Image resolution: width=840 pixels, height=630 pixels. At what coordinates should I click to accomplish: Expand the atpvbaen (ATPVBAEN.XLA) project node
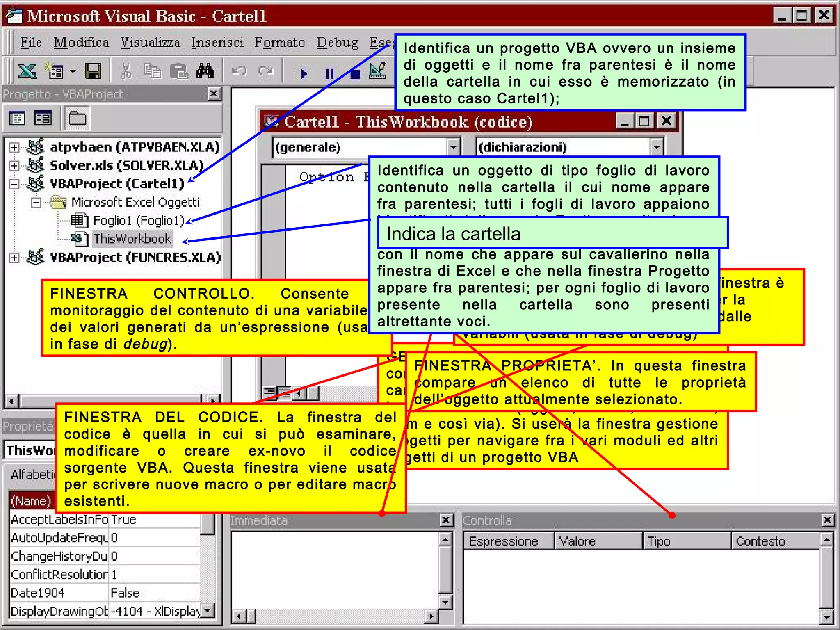pos(14,147)
